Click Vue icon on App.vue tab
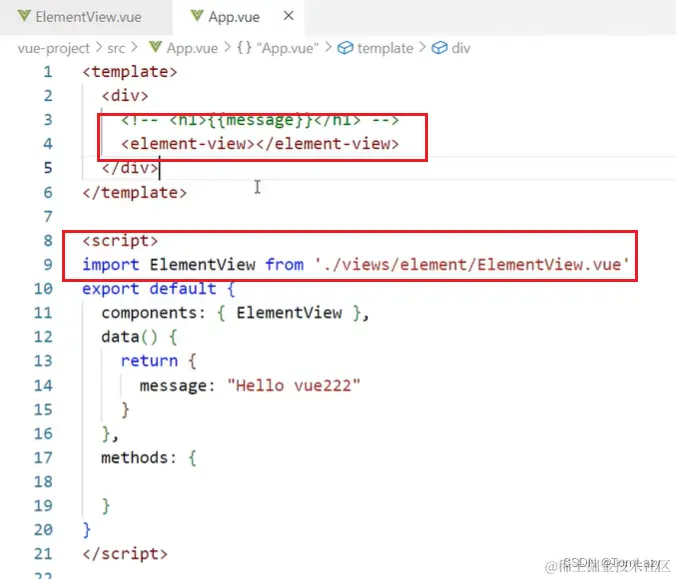The image size is (676, 579). click(x=197, y=16)
